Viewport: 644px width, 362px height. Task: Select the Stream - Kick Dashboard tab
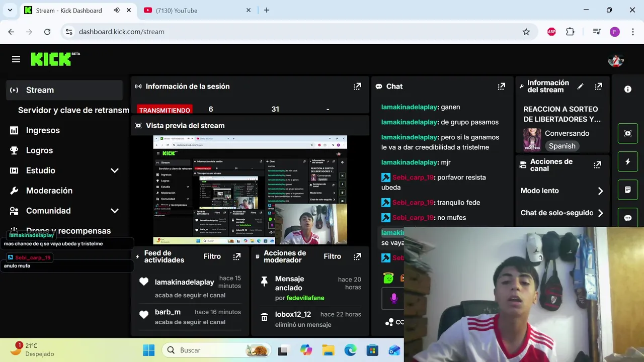point(68,10)
